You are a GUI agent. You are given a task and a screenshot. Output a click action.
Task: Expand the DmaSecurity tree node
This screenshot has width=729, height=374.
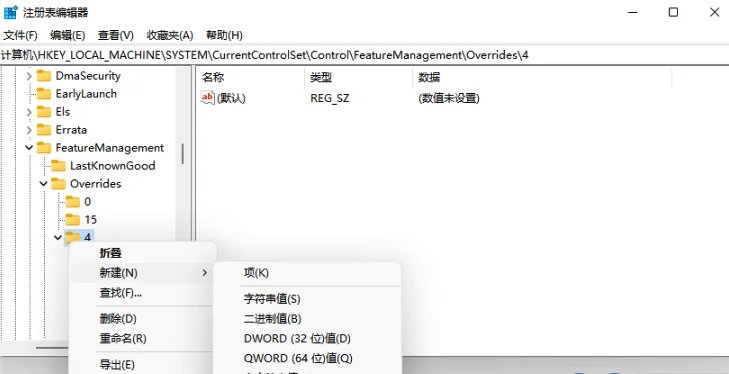[29, 76]
